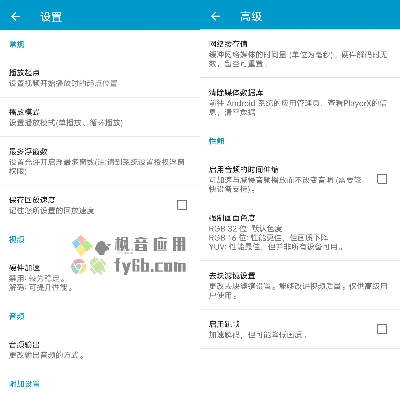
Task: Open the chroma setting listing RGB 32 位
Action: tap(300, 232)
